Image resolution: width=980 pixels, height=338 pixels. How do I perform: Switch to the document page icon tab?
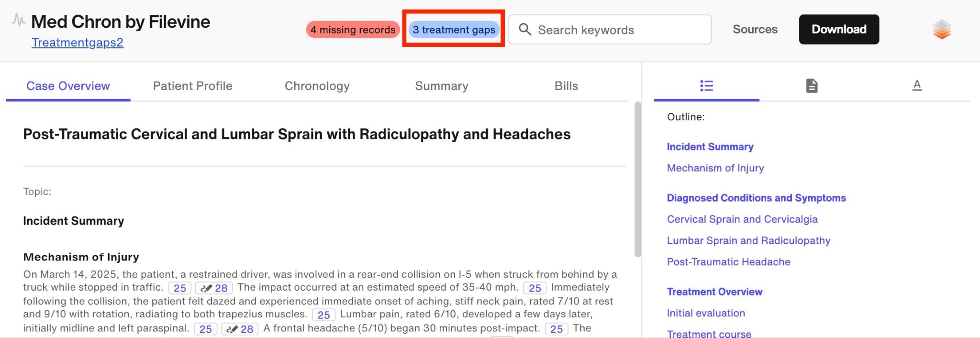(812, 86)
